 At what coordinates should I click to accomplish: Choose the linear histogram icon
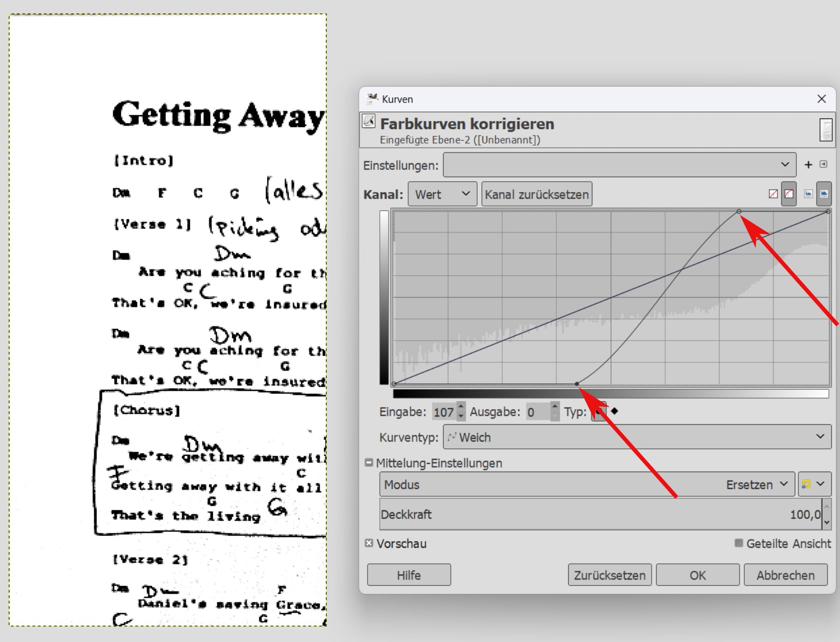[x=809, y=194]
